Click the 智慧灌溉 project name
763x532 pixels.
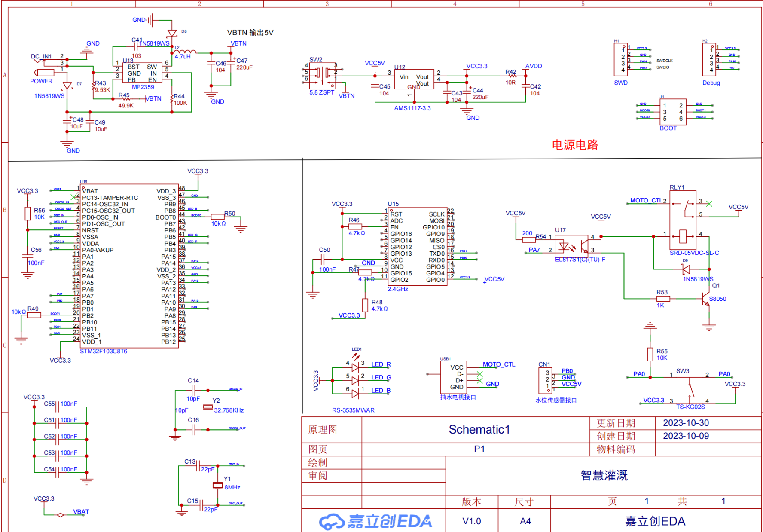coord(604,475)
